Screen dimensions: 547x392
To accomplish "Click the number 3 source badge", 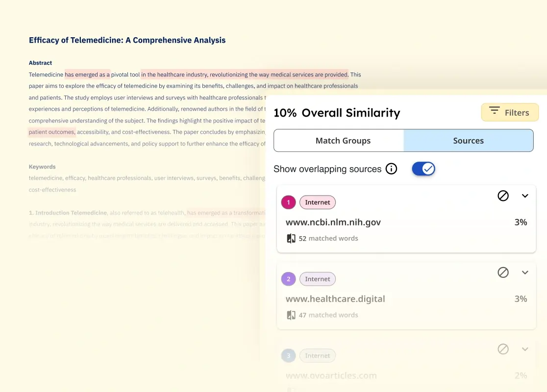I will point(288,356).
